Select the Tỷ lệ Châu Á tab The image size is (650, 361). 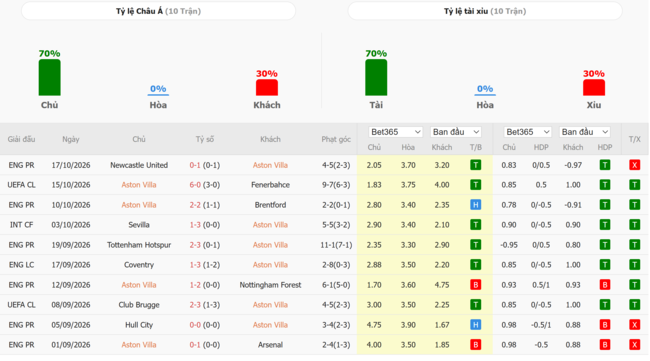[158, 11]
